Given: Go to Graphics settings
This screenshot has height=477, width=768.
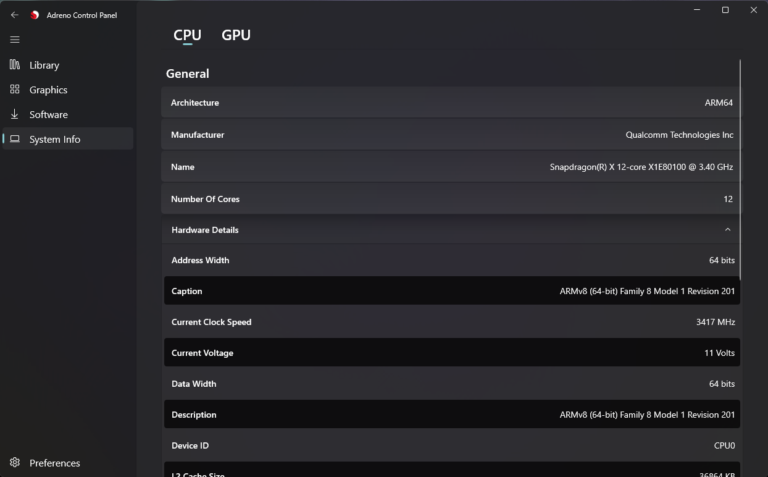Looking at the screenshot, I should click(x=48, y=90).
